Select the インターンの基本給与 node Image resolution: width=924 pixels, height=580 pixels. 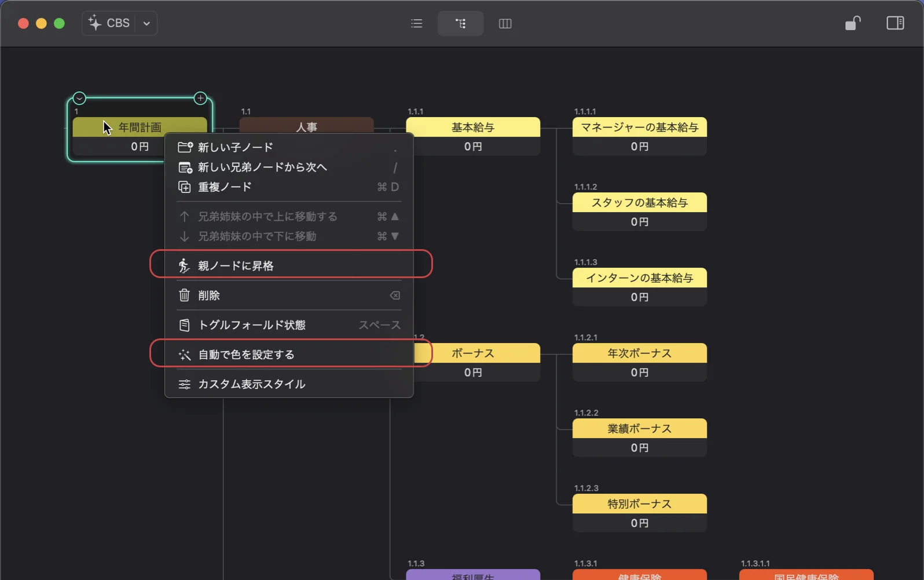click(x=640, y=278)
